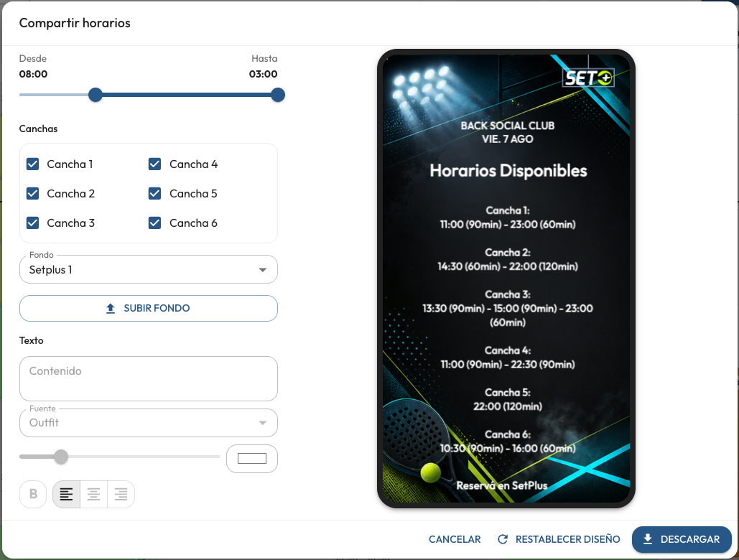Click the Cancha 1 schedule line '11:00 (90min) - 23:00 (60min)'
Screen dimensions: 739x560
tap(508, 225)
